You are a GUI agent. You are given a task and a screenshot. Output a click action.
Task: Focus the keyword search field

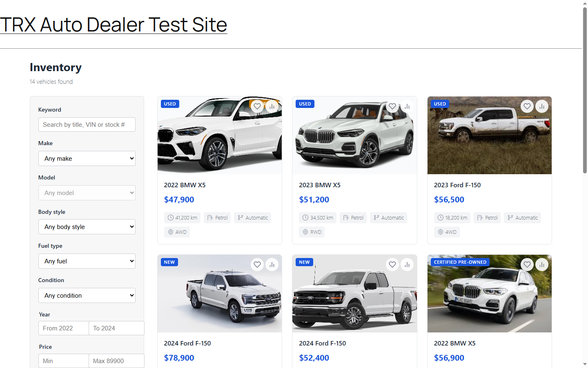[x=87, y=125]
